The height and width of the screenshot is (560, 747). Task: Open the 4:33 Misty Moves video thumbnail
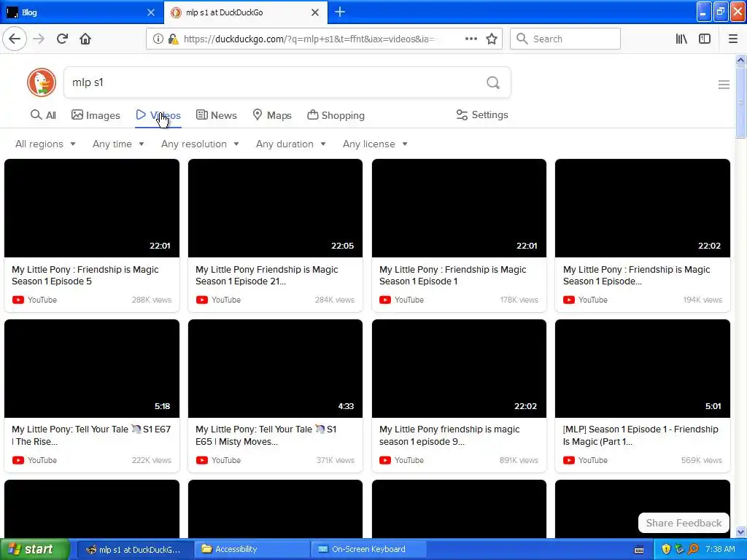pyautogui.click(x=275, y=368)
